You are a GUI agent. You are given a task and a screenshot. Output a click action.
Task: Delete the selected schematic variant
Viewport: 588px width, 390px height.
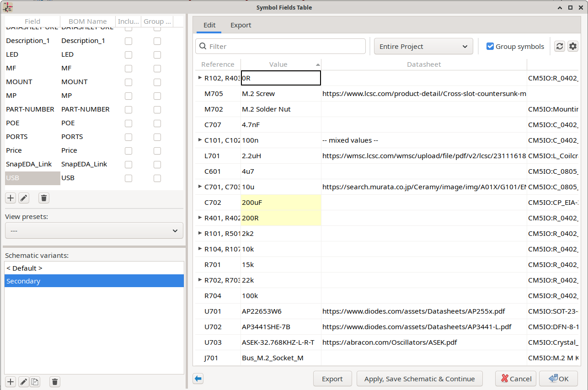[54, 382]
